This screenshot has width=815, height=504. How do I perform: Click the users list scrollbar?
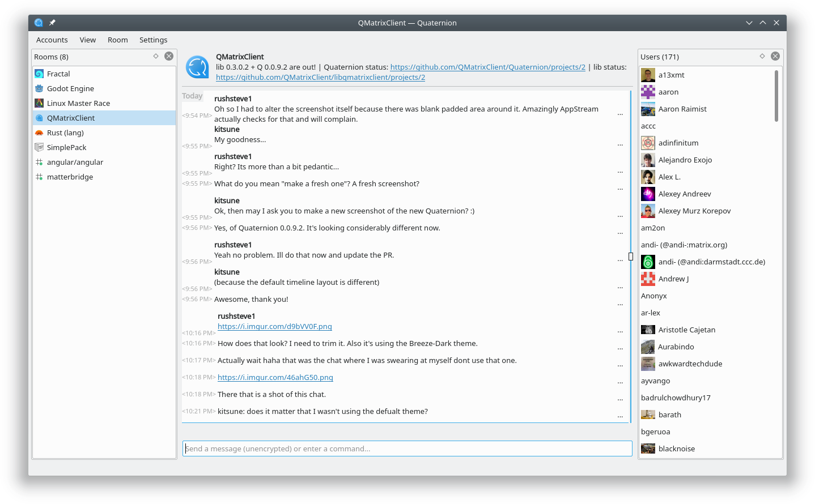tap(776, 96)
